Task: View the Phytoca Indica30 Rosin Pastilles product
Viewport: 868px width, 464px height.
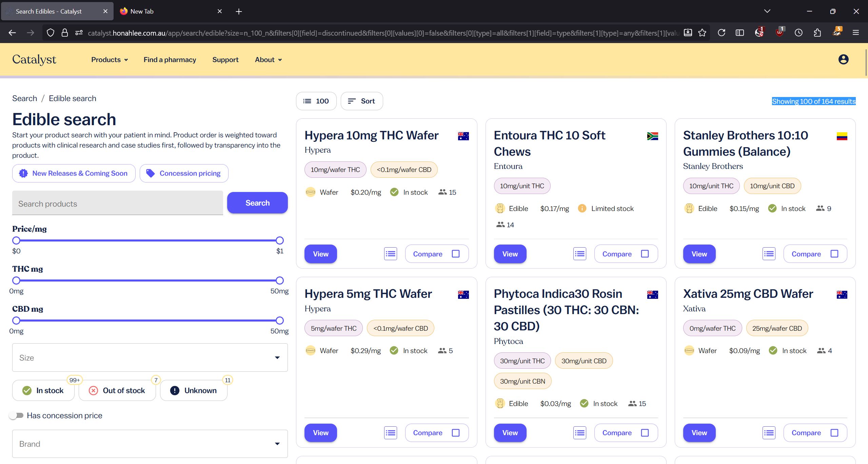Action: pos(510,433)
